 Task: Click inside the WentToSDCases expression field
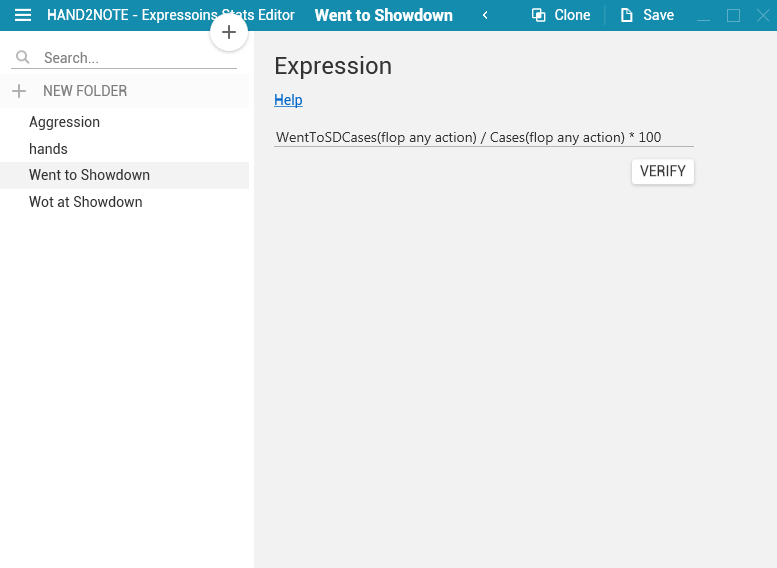pos(484,137)
